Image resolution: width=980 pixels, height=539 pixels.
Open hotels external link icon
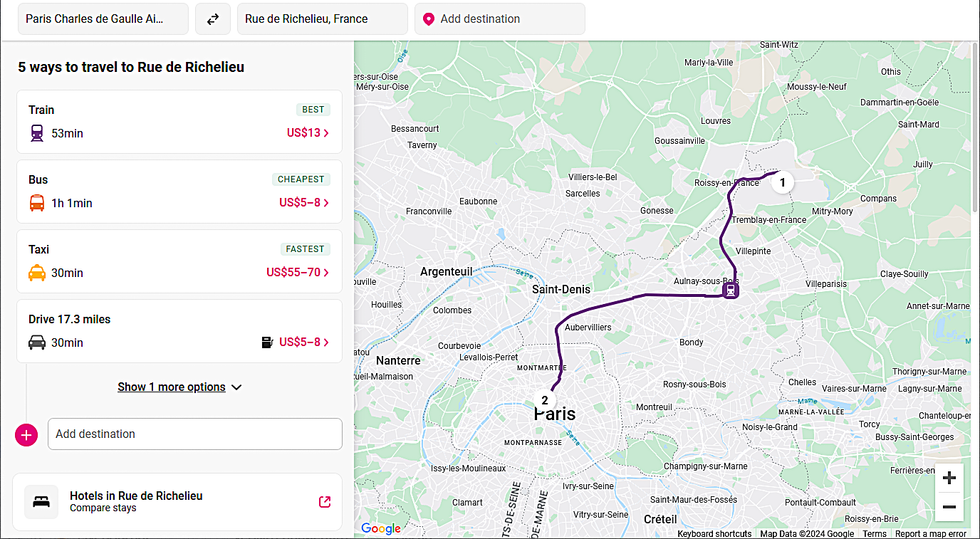click(325, 502)
